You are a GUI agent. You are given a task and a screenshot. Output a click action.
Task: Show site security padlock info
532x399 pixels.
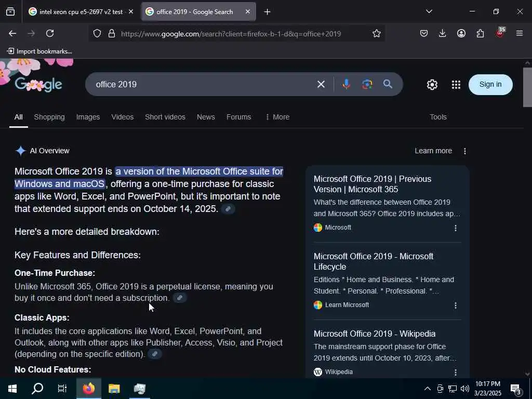[x=112, y=34]
